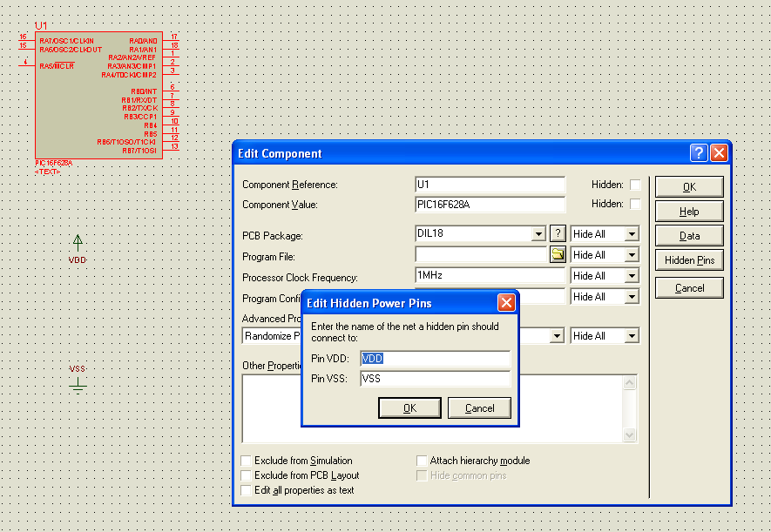Click the Processor Clock Frequency field
Image resolution: width=771 pixels, height=532 pixels.
coord(490,276)
